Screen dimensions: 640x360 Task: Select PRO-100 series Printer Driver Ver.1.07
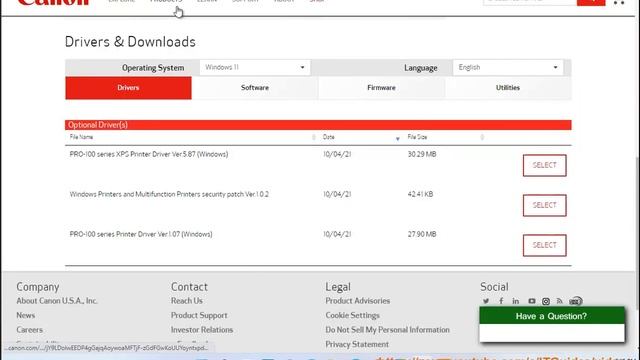click(544, 245)
